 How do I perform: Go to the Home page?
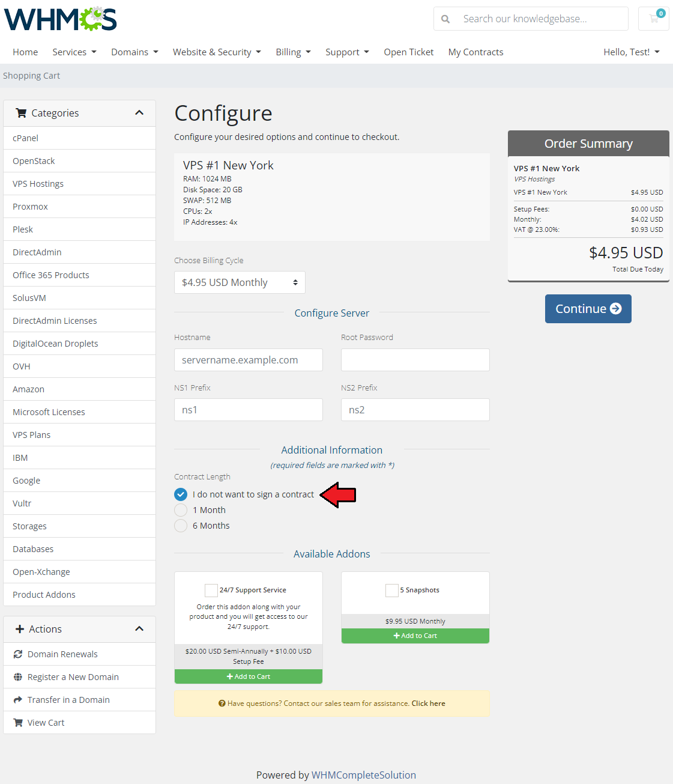pos(25,52)
